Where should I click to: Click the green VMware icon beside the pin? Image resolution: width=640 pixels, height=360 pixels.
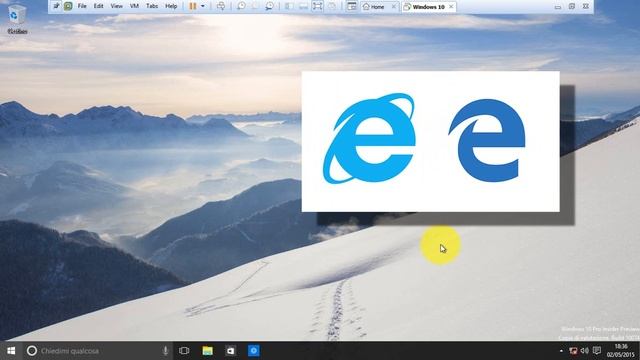pos(68,6)
